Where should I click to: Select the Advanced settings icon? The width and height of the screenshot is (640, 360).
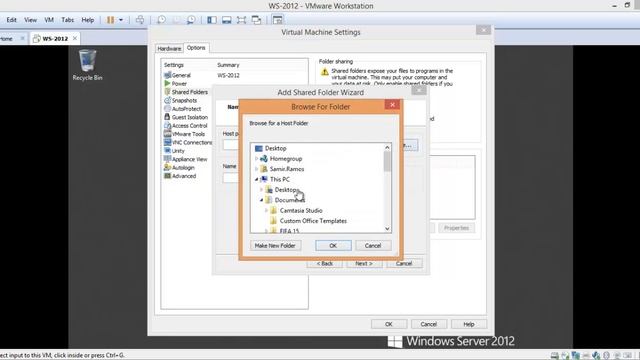(167, 176)
